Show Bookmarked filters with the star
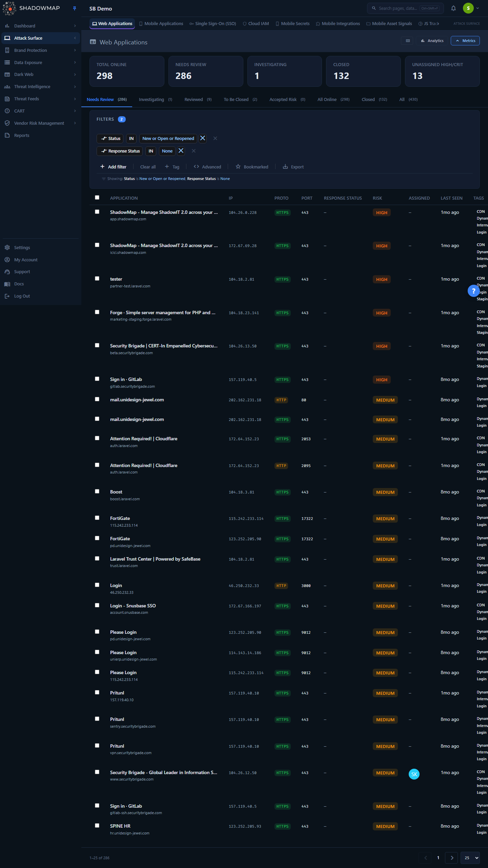Viewport: 488px width, 868px height. point(252,167)
